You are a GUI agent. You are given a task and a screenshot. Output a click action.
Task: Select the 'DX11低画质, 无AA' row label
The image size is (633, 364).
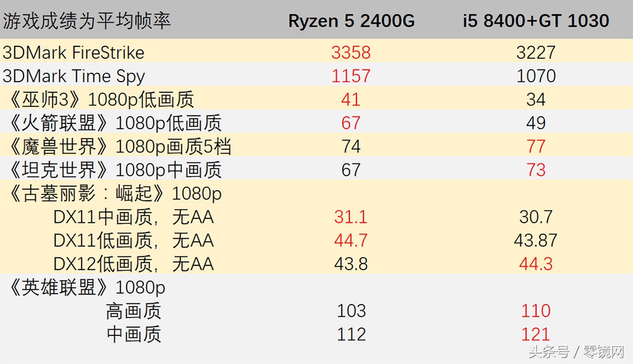[134, 241]
